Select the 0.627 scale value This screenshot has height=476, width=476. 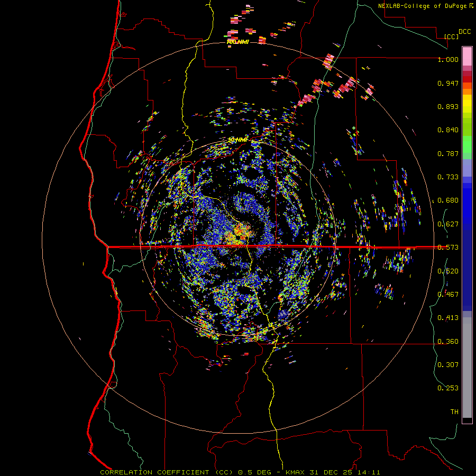(448, 224)
